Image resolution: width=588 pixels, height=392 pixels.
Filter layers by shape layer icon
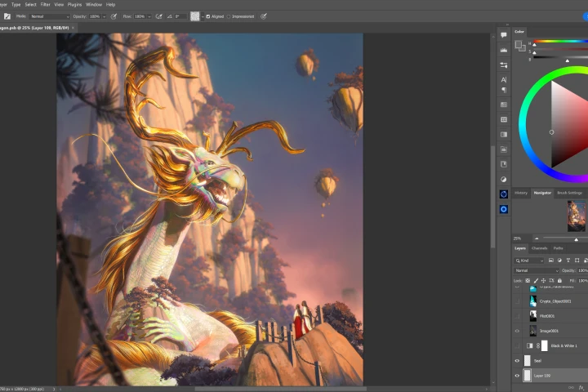point(577,261)
